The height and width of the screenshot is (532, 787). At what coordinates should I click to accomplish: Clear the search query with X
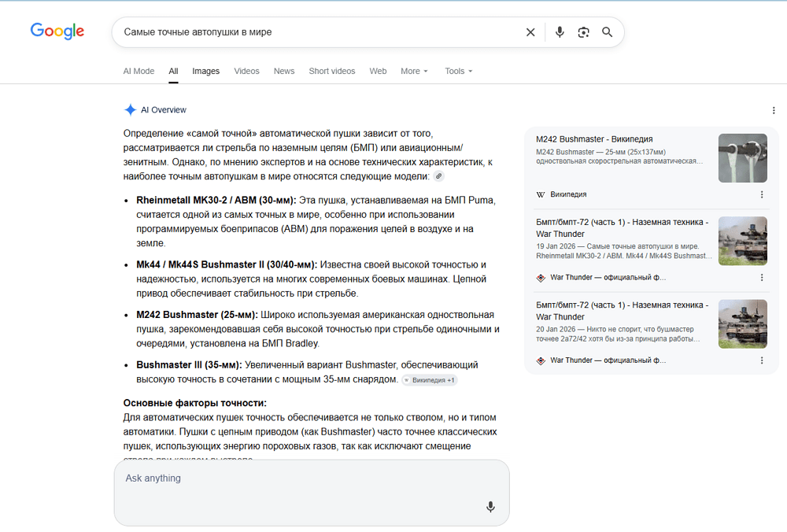pyautogui.click(x=530, y=32)
